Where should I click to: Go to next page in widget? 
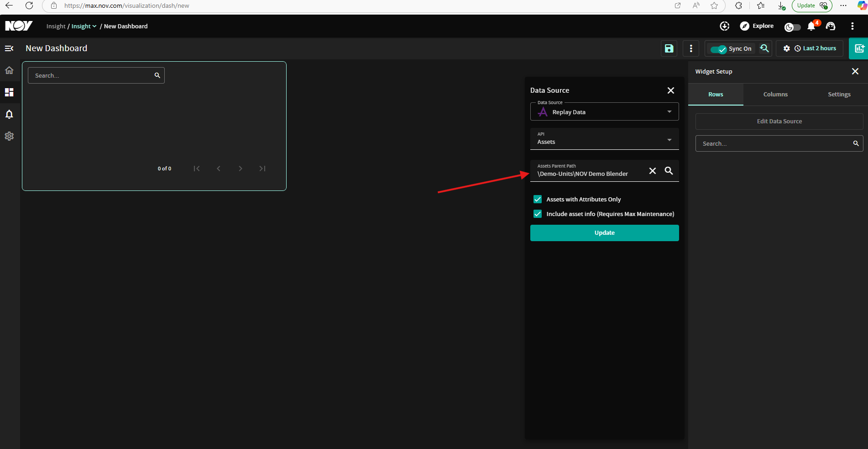click(241, 169)
